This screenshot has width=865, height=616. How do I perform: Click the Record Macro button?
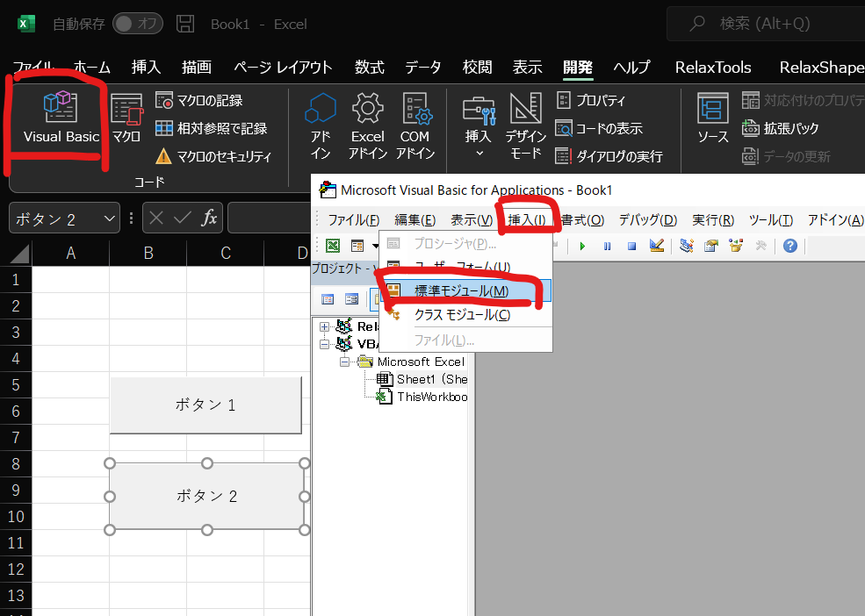[199, 100]
